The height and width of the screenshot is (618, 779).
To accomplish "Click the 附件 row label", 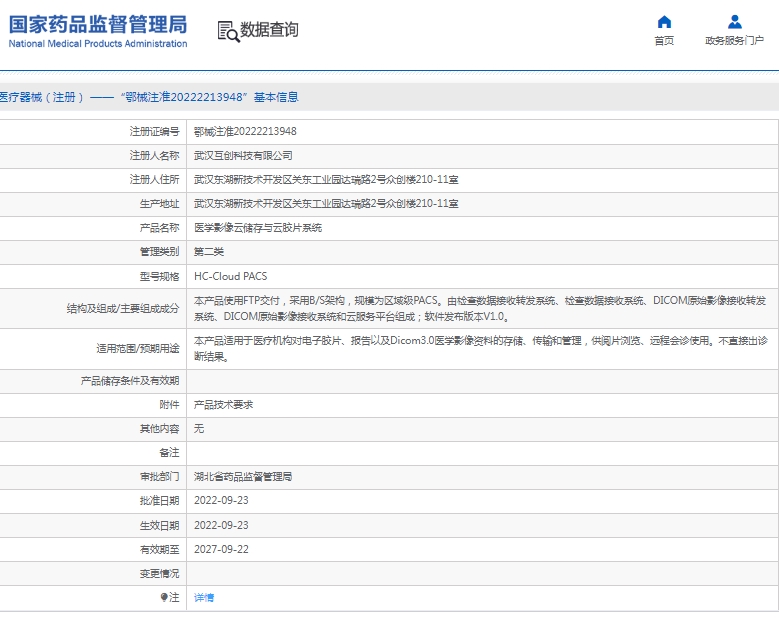I will [169, 405].
